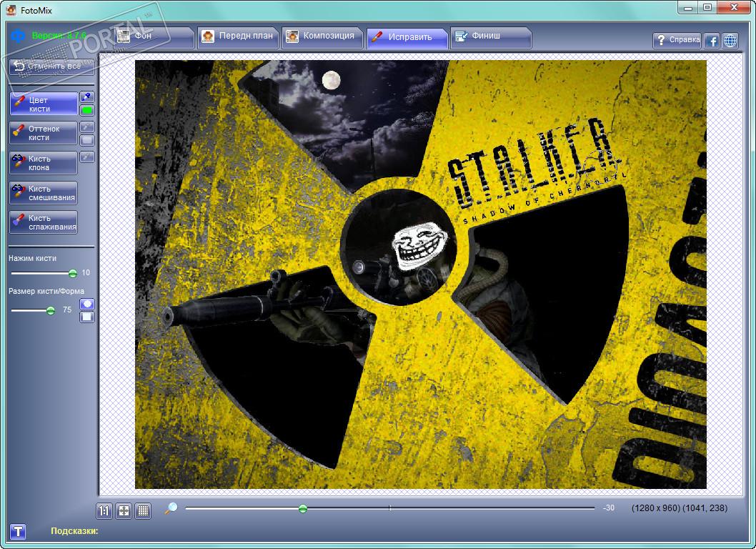Open the green brush color swatch
756x549 pixels.
tap(86, 111)
